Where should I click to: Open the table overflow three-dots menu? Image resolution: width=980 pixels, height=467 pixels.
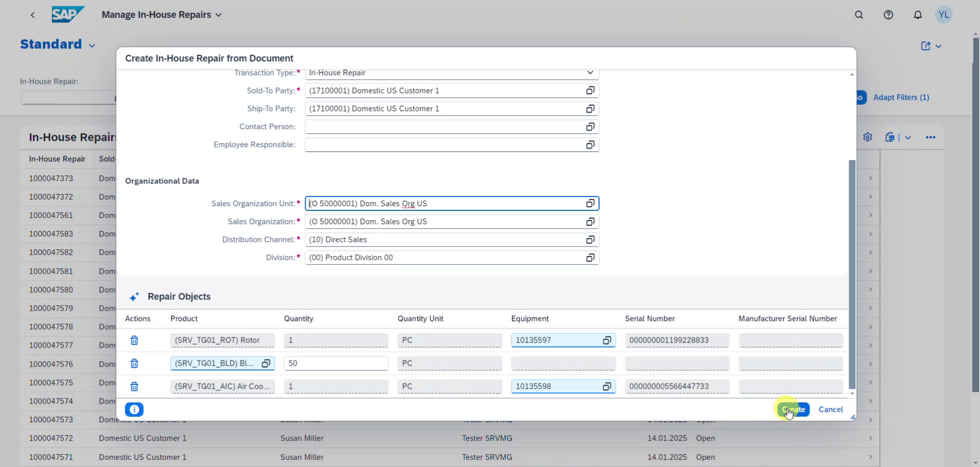[931, 137]
